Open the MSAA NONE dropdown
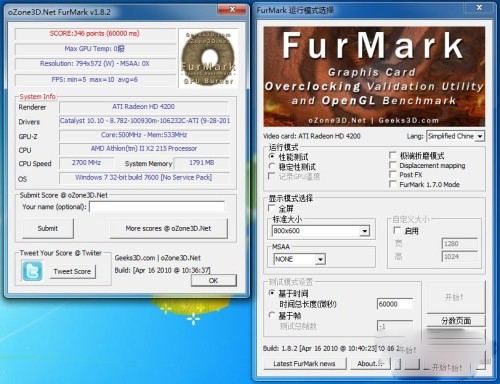500x384 pixels. pos(299,259)
